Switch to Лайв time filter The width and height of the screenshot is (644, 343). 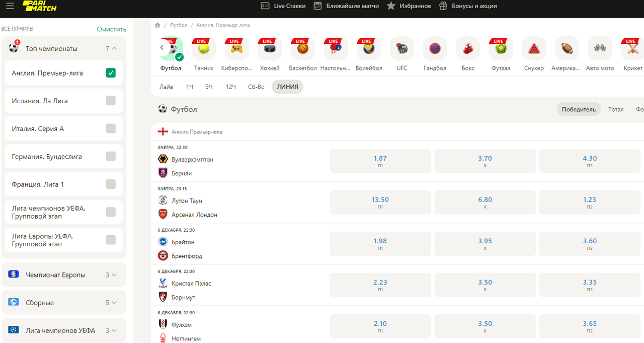click(166, 87)
